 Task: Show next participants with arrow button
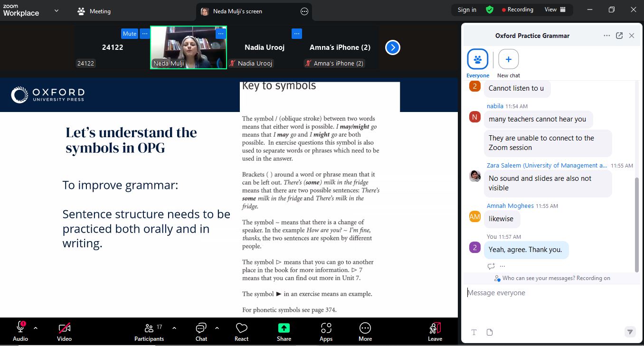tap(393, 47)
